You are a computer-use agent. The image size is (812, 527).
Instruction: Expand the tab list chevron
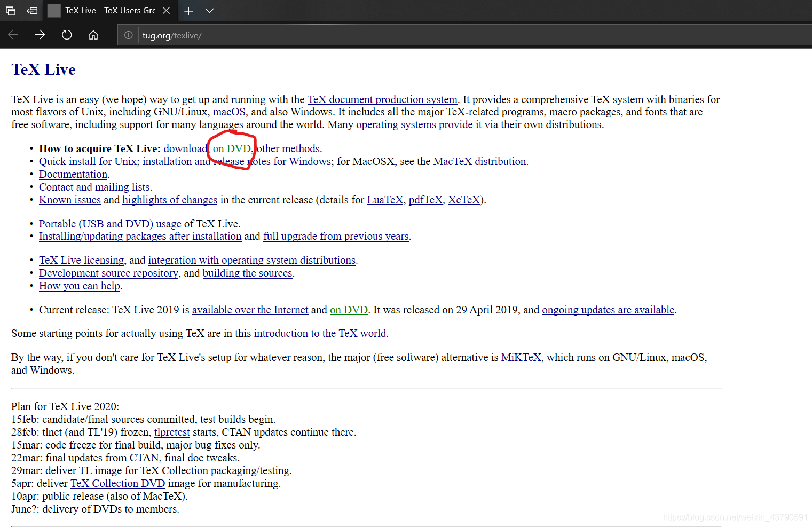(x=210, y=11)
